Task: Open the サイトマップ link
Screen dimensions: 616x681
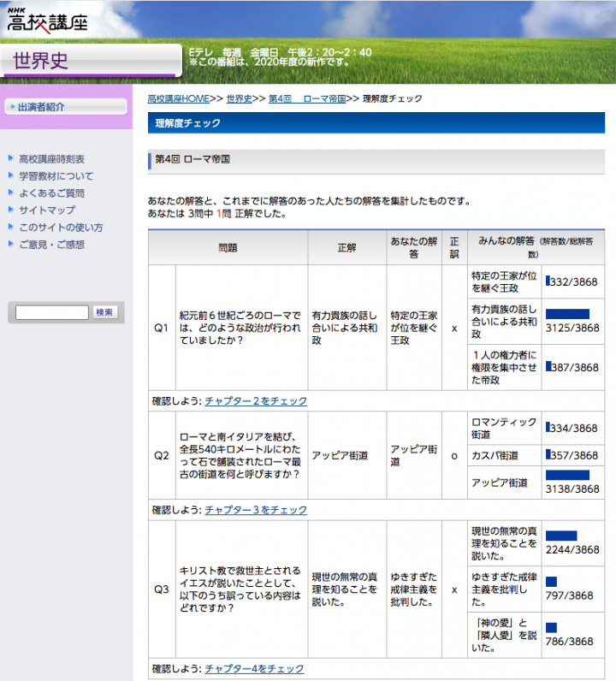Action: [47, 210]
